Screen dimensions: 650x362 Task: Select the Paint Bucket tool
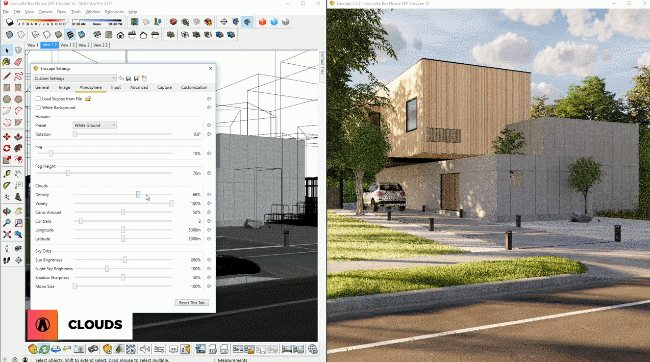(x=7, y=62)
